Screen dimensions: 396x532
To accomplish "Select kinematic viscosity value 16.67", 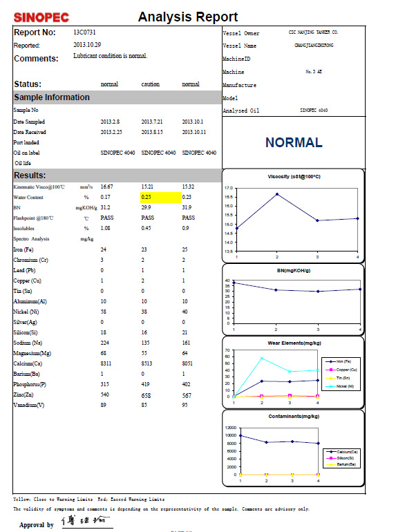I will tap(106, 187).
